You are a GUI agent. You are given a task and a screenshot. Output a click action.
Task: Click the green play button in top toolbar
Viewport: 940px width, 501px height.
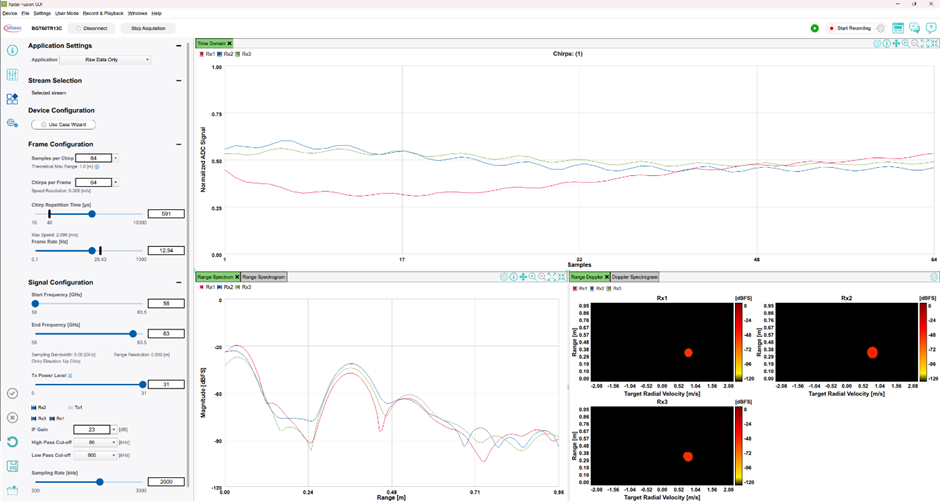(815, 28)
